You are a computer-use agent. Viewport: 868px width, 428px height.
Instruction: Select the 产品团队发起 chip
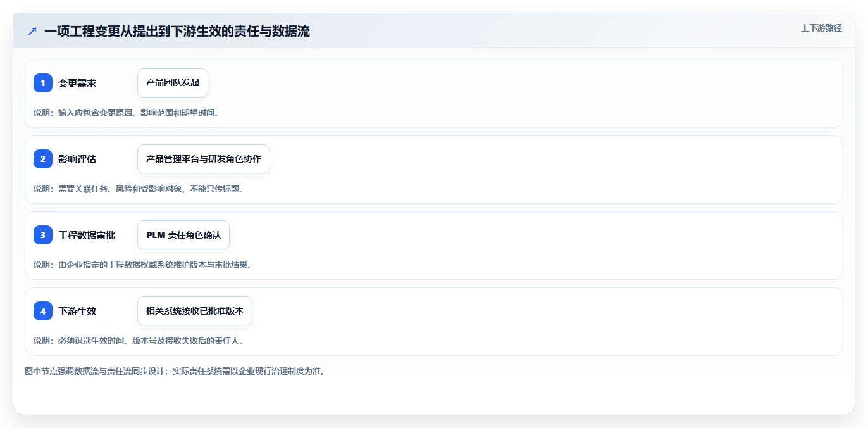pos(173,83)
